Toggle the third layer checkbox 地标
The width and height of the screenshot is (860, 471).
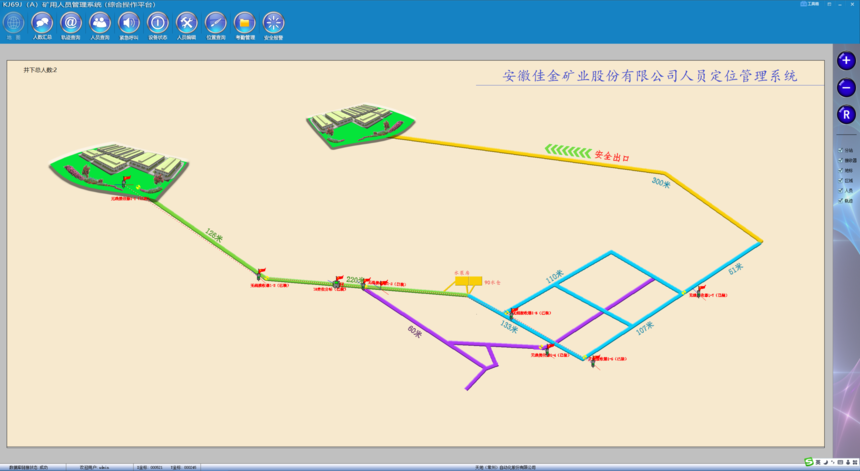841,170
